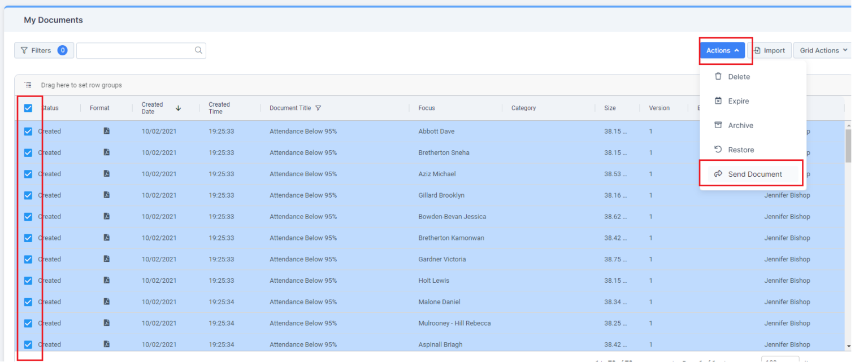Click the Import icon on the toolbar
This screenshot has width=868, height=363.
[758, 50]
